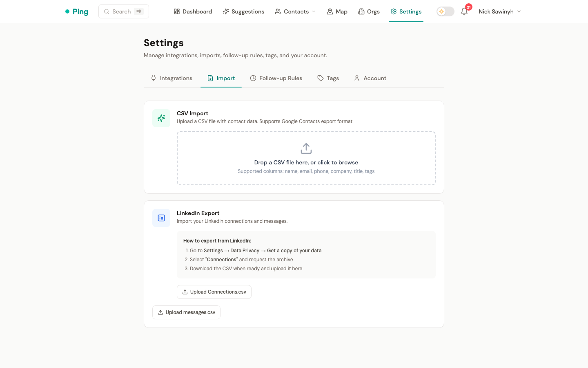
Task: Click the Ping logo
Action: click(x=77, y=11)
